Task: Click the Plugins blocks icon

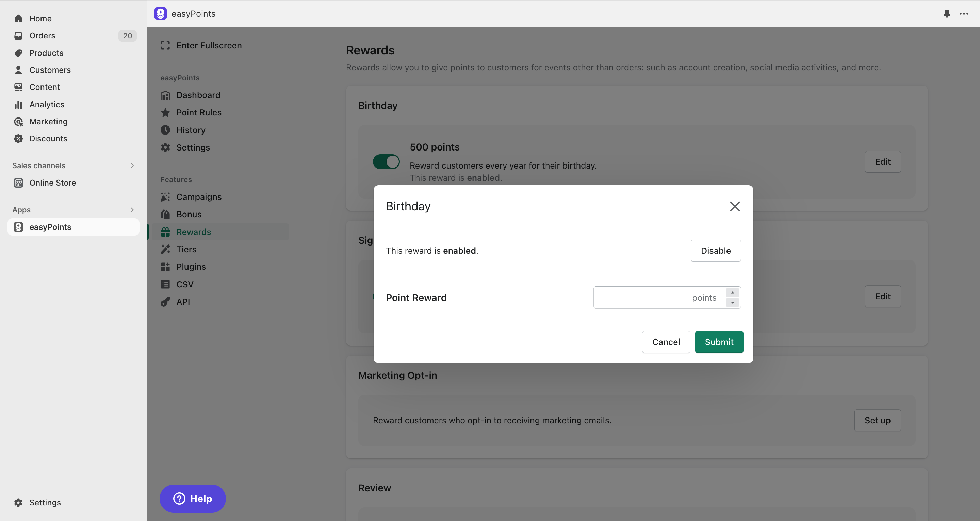Action: click(165, 267)
